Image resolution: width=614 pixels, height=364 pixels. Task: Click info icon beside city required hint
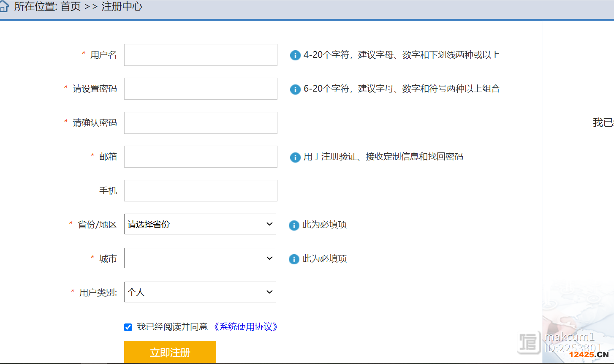[294, 259]
